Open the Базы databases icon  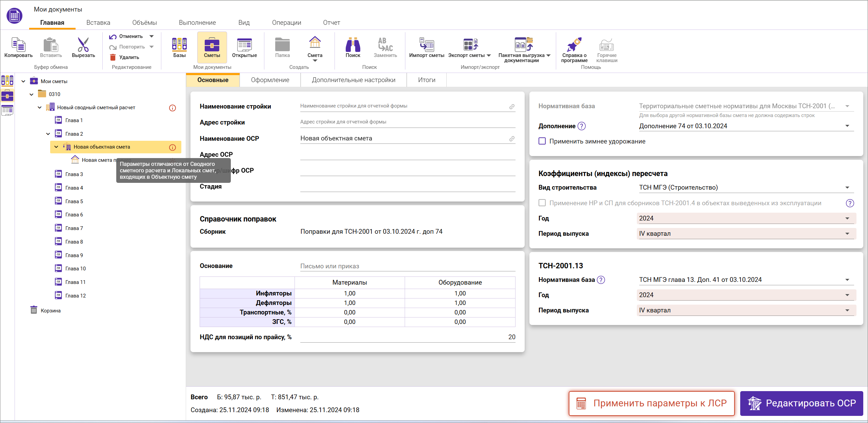(179, 45)
